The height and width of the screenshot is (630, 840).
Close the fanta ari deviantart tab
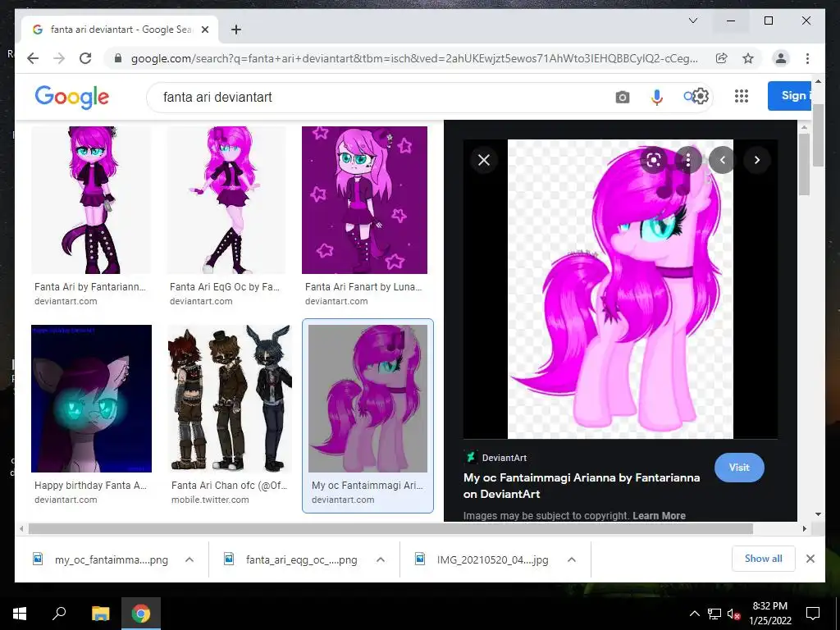[204, 30]
